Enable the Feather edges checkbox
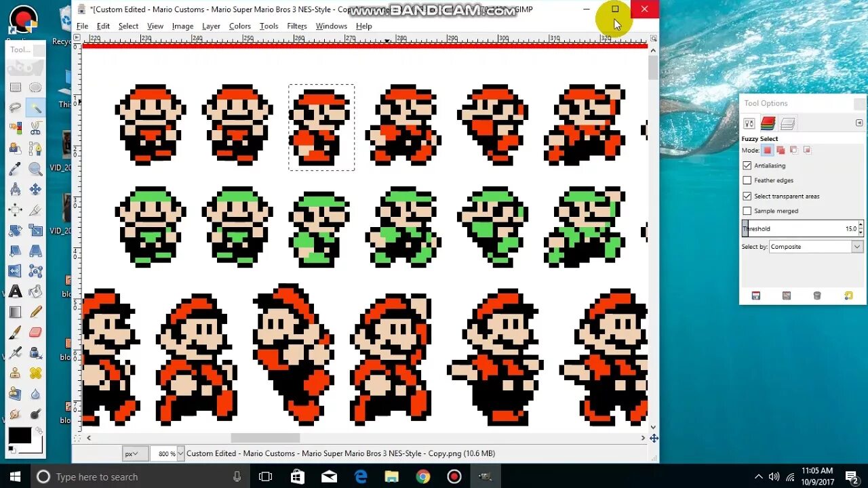Viewport: 868px width, 488px height. point(747,180)
